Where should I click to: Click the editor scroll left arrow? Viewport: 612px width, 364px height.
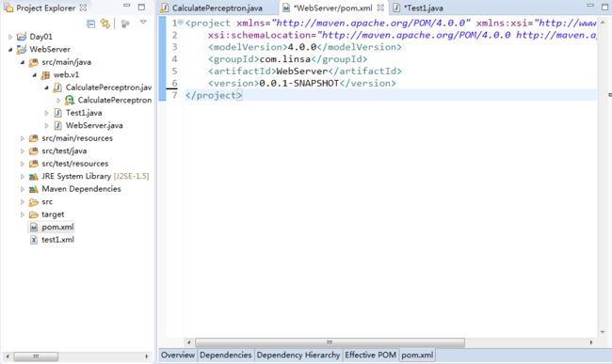point(189,342)
